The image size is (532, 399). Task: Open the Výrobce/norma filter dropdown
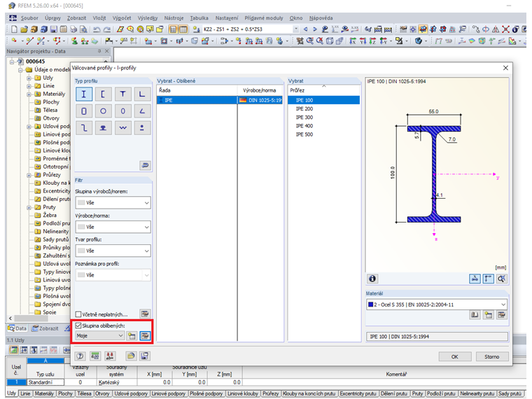113,227
